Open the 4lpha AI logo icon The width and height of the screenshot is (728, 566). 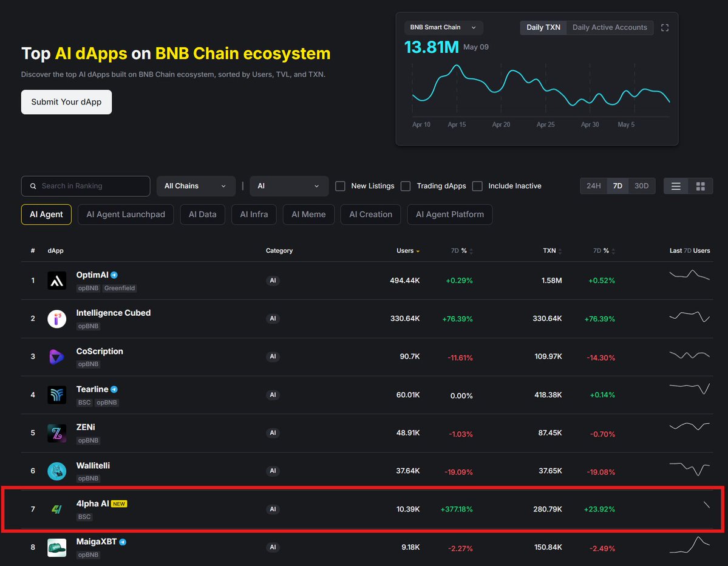(56, 510)
